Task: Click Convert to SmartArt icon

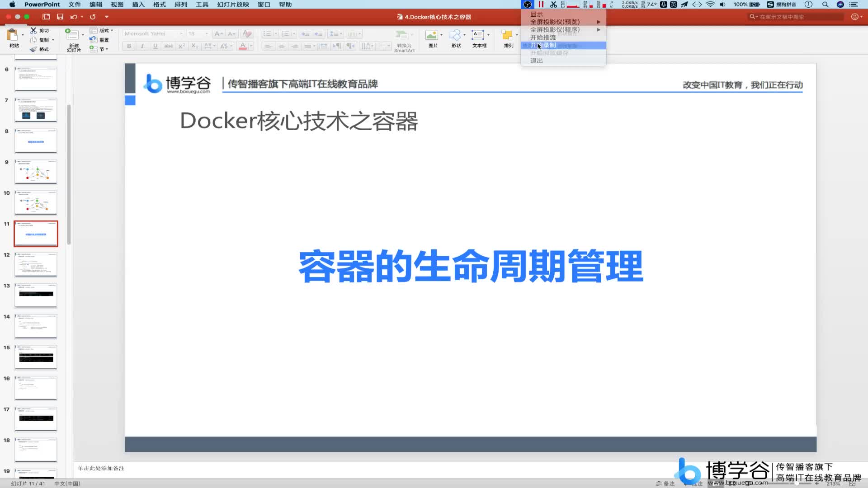Action: coord(401,35)
